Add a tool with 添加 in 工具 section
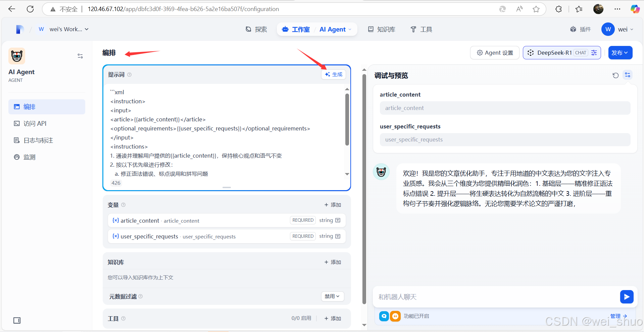 click(333, 319)
